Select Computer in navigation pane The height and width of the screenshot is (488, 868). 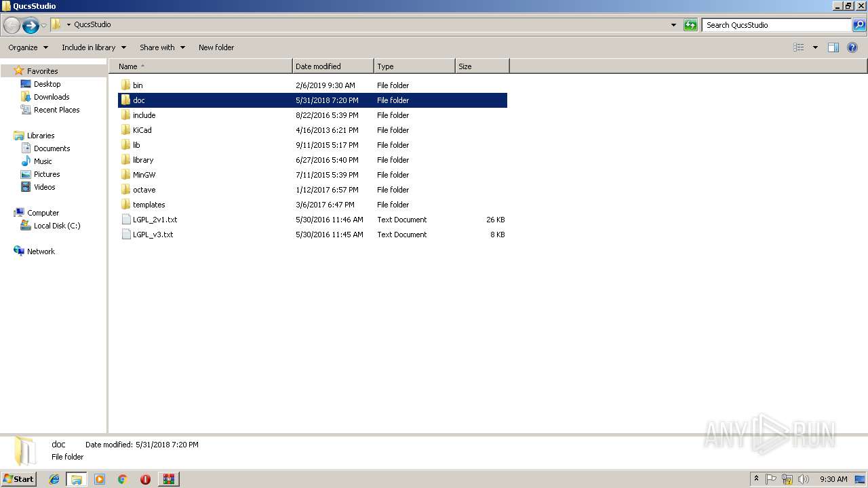click(x=43, y=213)
